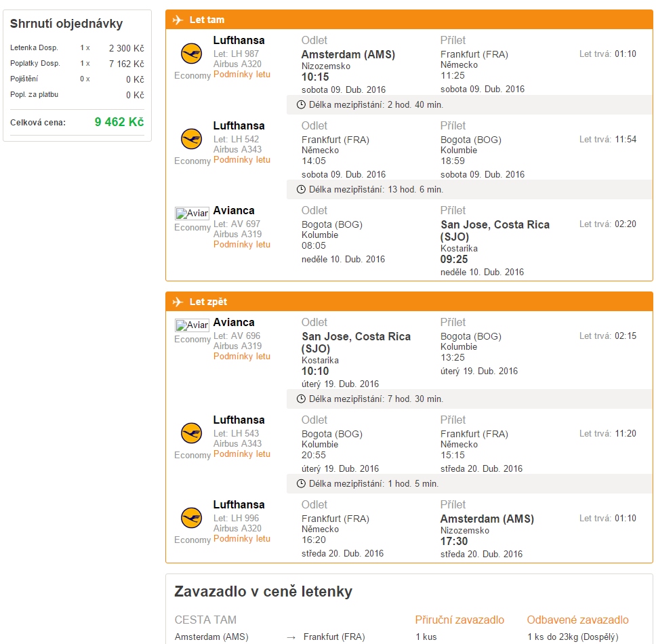Screen dimensions: 656x644
Task: Click the Příruční zavazadlo column header
Action: (x=459, y=620)
